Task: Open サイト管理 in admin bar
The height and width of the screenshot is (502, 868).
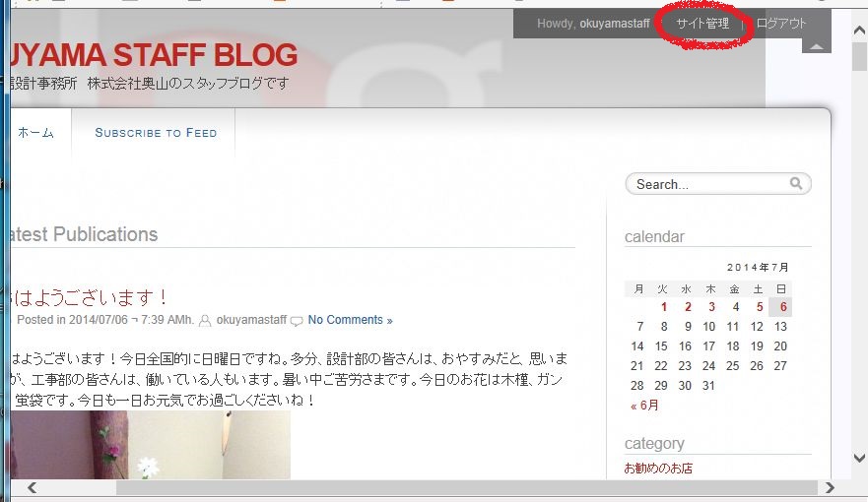Action: tap(702, 24)
